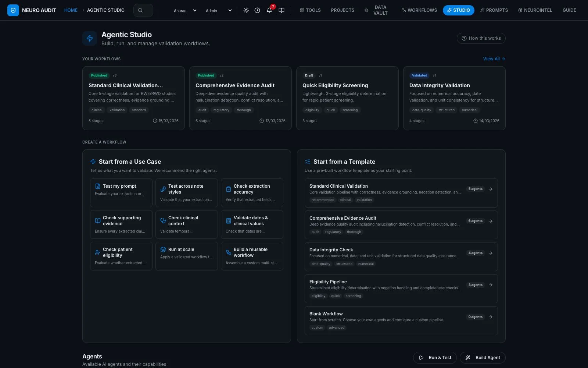Expand the Admin role dropdown
The width and height of the screenshot is (588, 368).
218,11
